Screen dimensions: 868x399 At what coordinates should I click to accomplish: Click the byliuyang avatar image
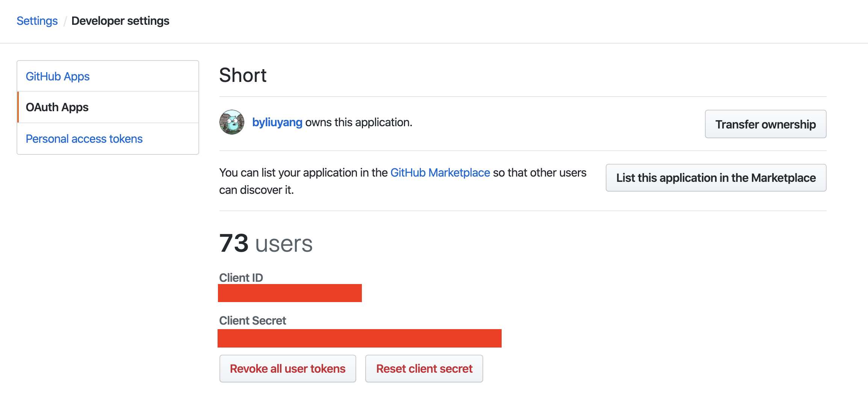(x=232, y=122)
